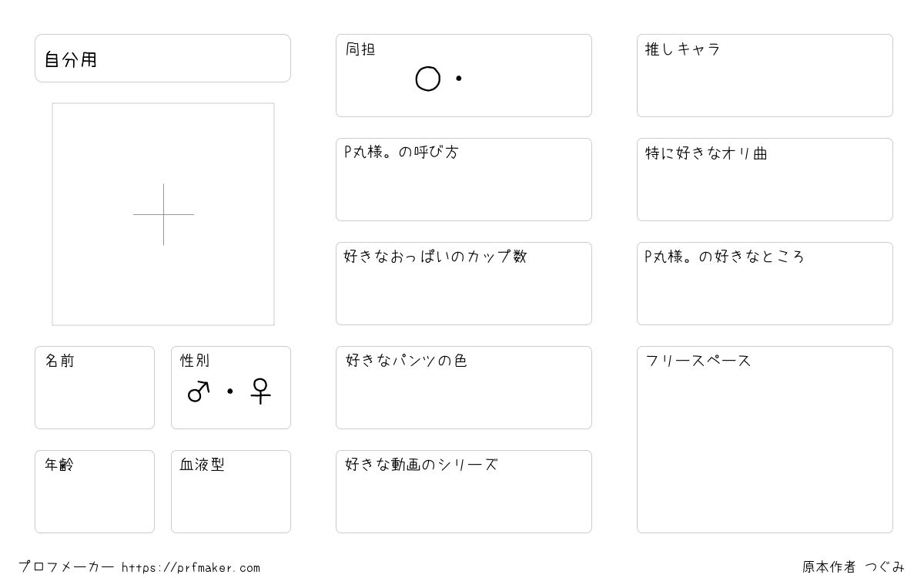
Task: Click the 自分用 title box
Action: (x=162, y=58)
